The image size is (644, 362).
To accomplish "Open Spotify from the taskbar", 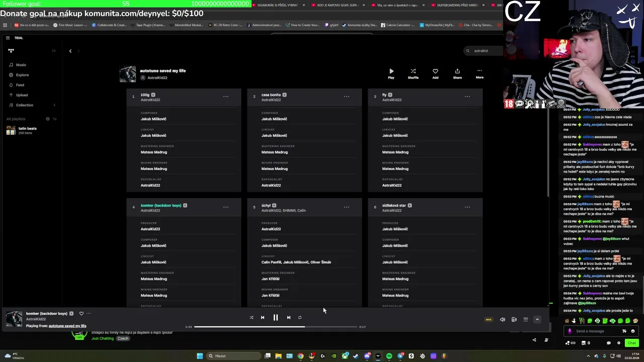I will pos(389,356).
